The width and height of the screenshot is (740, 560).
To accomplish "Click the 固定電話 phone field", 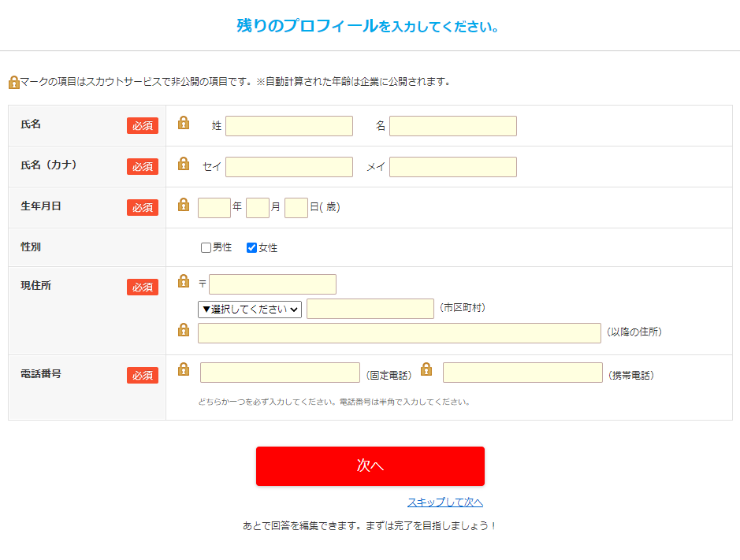I will pyautogui.click(x=280, y=373).
